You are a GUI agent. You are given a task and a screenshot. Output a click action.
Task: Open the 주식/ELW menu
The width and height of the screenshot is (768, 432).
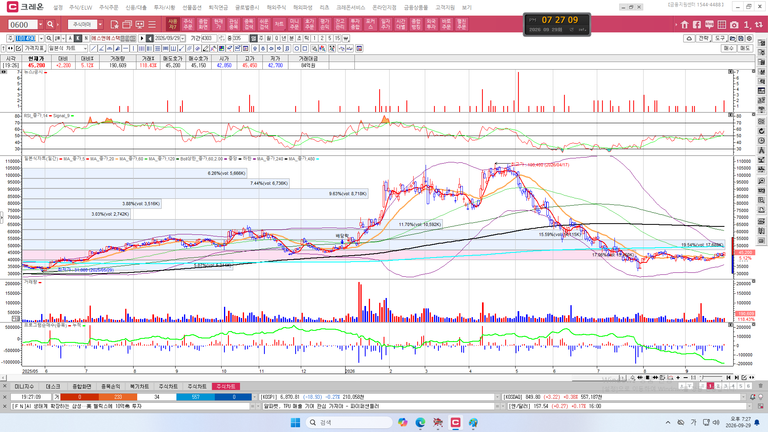pyautogui.click(x=80, y=7)
